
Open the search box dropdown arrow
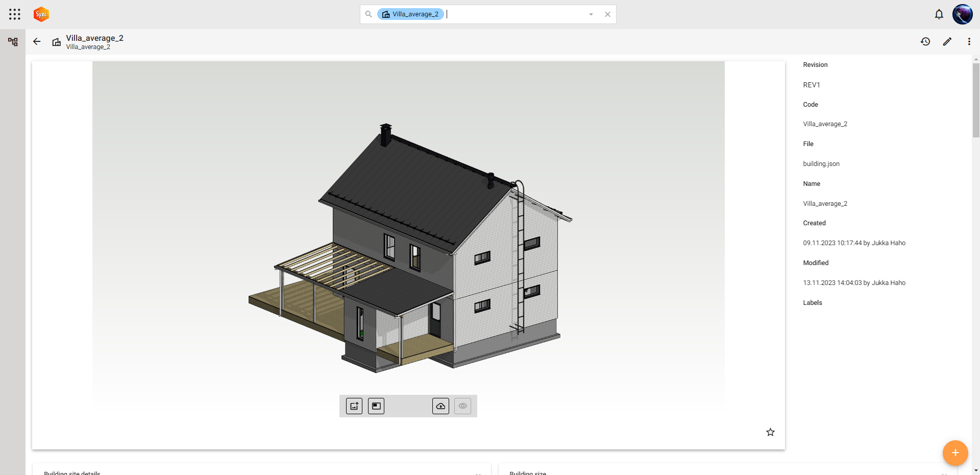pos(591,14)
